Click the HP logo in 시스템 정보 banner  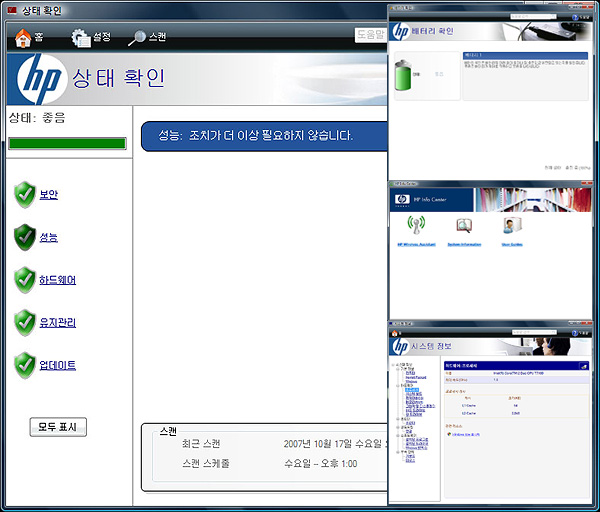click(400, 347)
